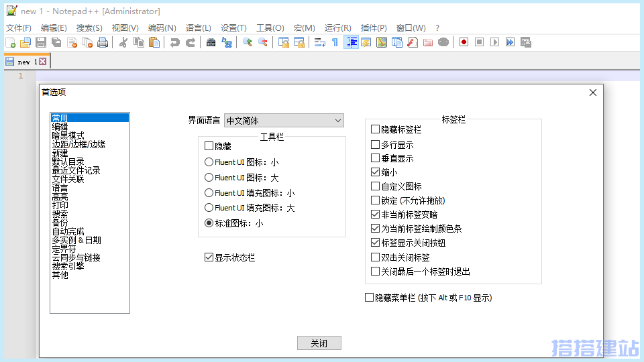
Task: Enable 关闭最后一个标签时退出 checkbox
Action: 375,271
